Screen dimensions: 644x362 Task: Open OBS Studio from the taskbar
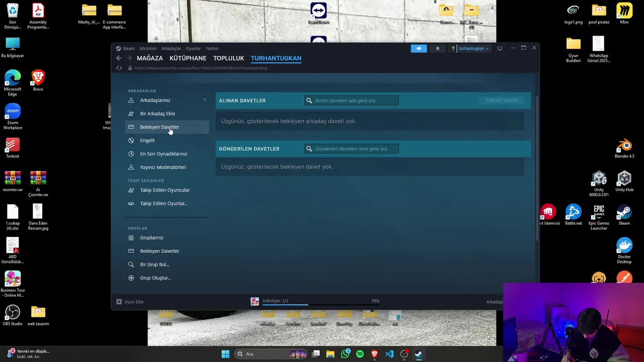pos(404,354)
